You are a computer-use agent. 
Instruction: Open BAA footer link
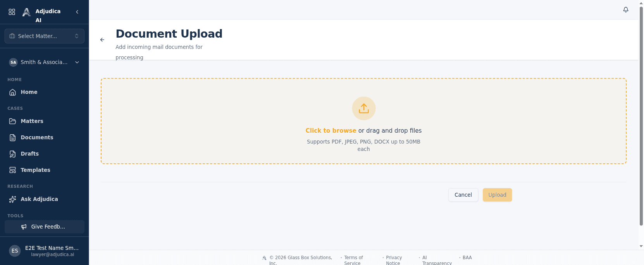pos(467,258)
